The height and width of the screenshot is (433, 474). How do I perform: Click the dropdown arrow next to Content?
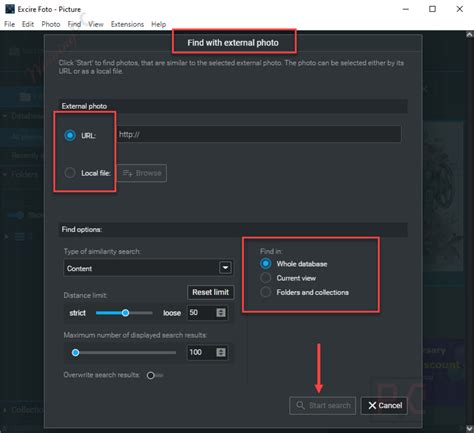[225, 268]
